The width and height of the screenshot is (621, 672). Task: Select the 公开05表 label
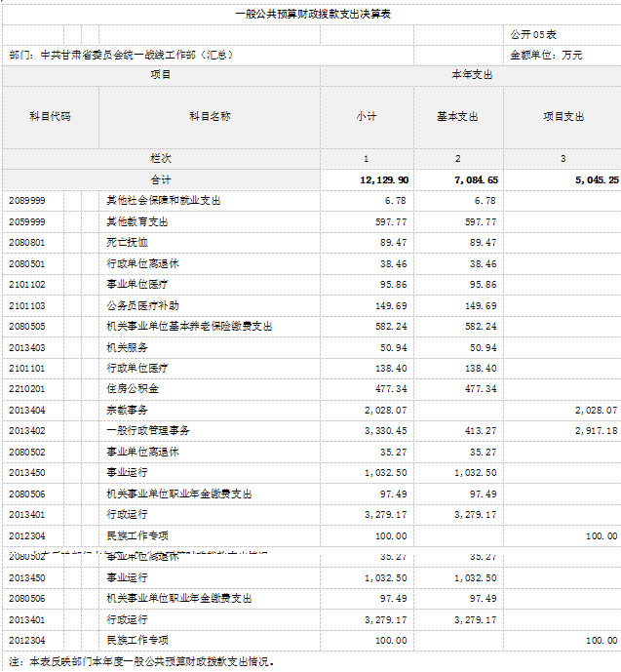533,35
